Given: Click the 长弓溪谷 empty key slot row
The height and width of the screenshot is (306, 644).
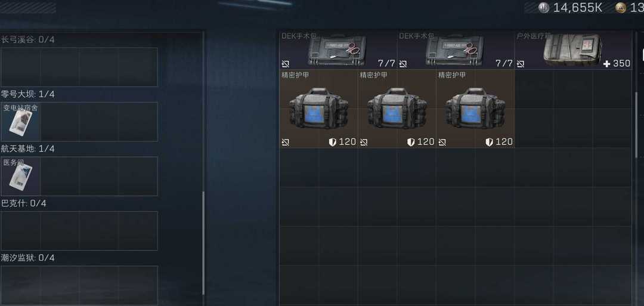Looking at the screenshot, I should 79,67.
